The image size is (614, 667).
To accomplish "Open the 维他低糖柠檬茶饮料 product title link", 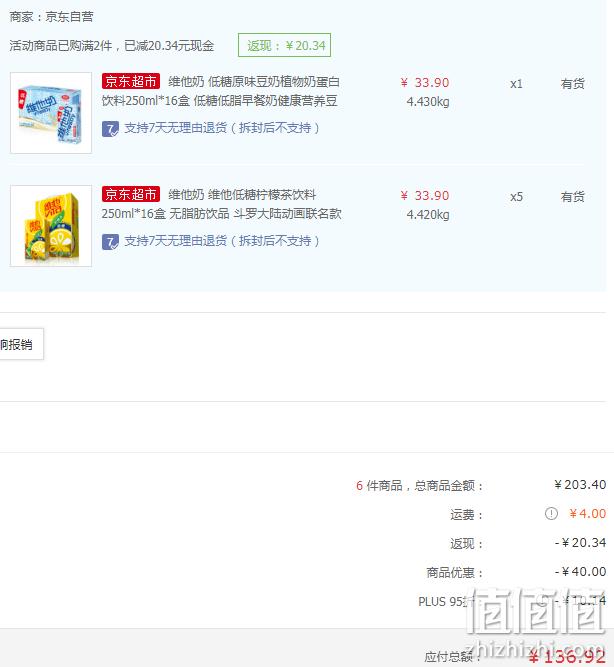I will click(221, 204).
